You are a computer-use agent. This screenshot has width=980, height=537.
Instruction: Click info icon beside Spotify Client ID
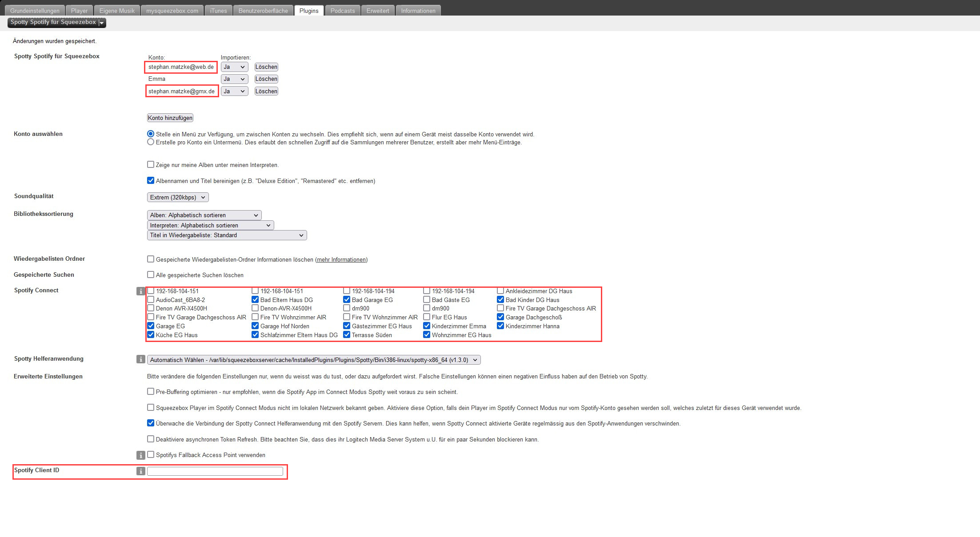[x=140, y=471]
